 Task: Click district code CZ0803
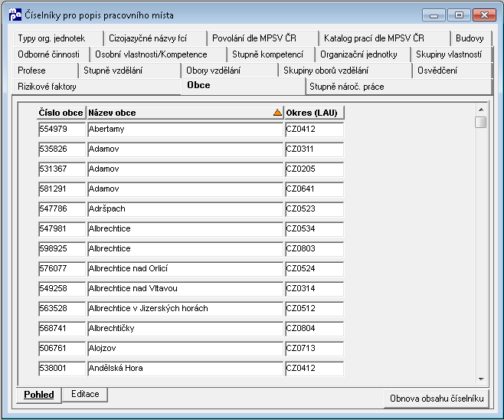[x=314, y=249]
